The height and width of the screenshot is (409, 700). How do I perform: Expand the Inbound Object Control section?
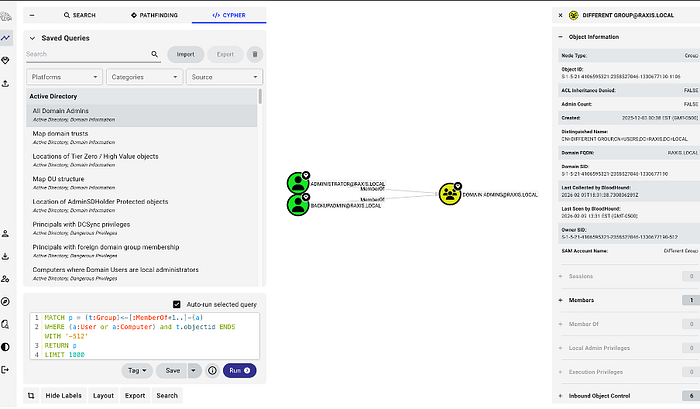(560, 396)
